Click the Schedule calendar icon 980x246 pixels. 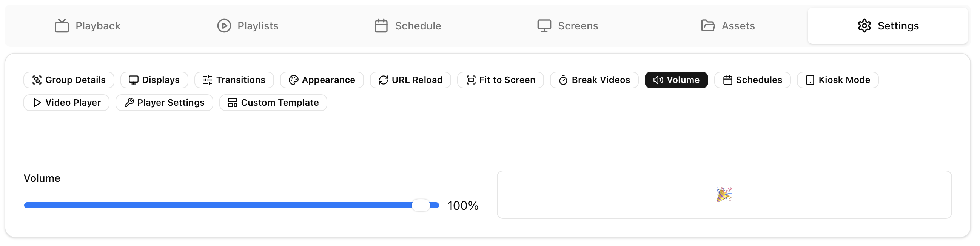tap(381, 26)
